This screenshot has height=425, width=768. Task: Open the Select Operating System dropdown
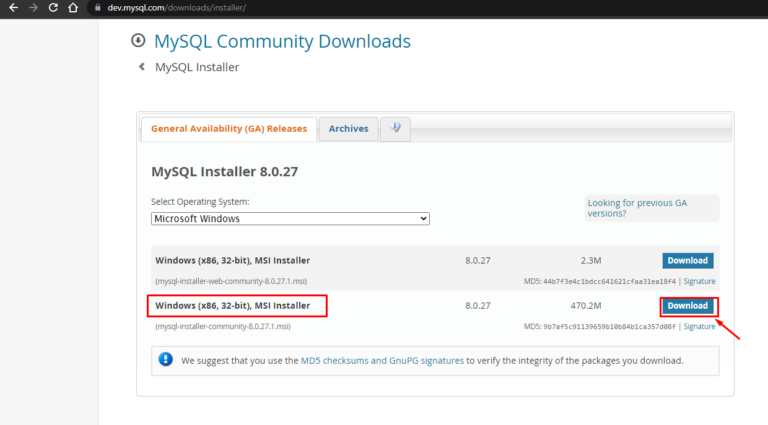tap(290, 219)
